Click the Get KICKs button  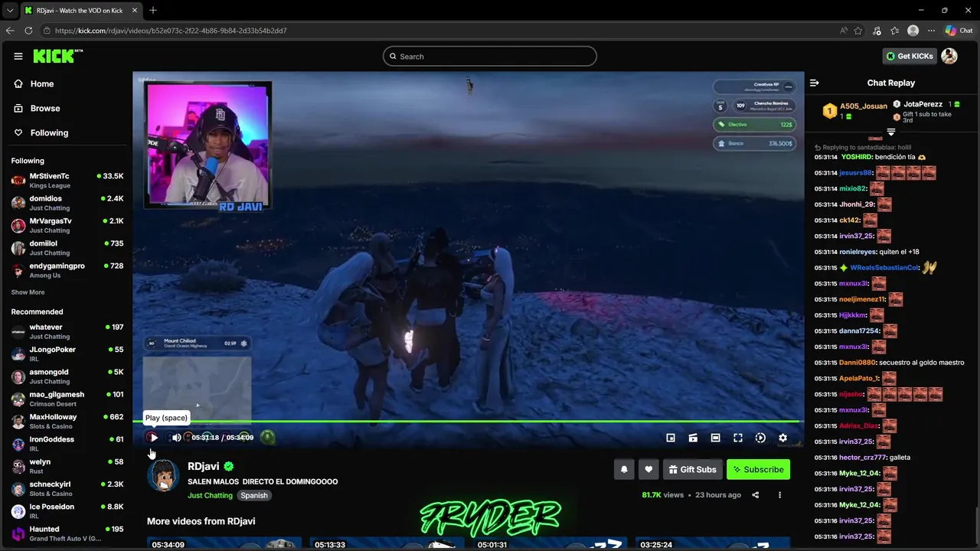coord(910,56)
